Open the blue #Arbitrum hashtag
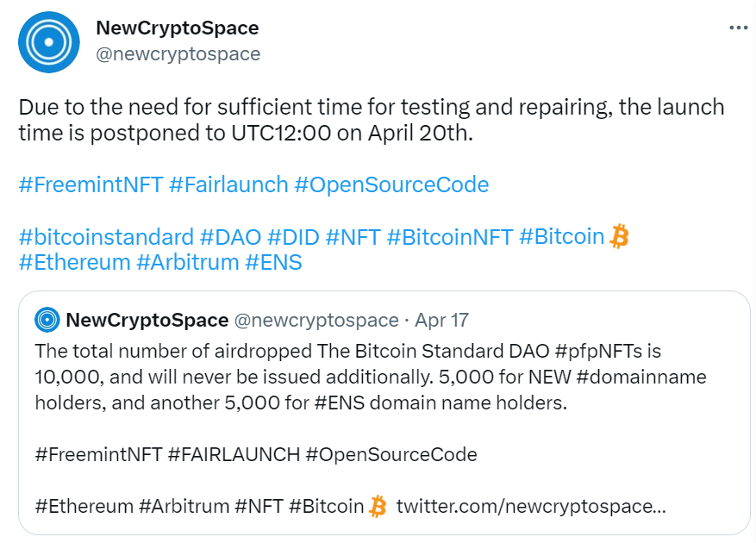Viewport: 756px width, 543px height. [x=188, y=263]
